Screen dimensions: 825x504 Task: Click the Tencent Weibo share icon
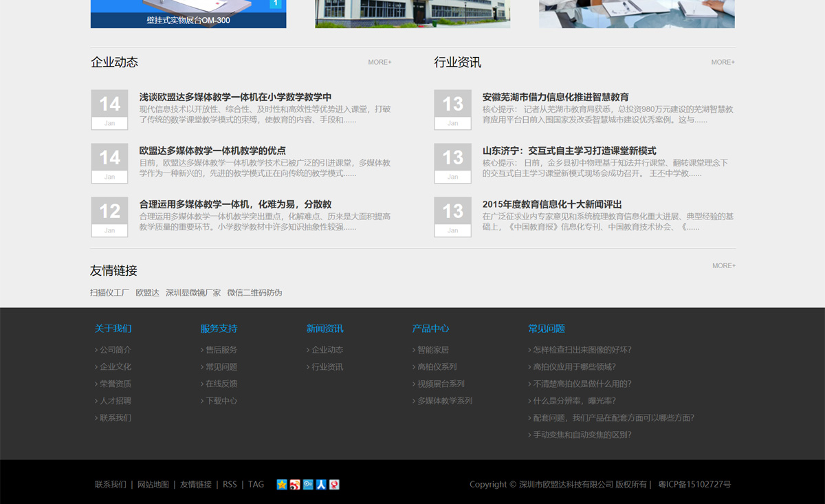[307, 484]
